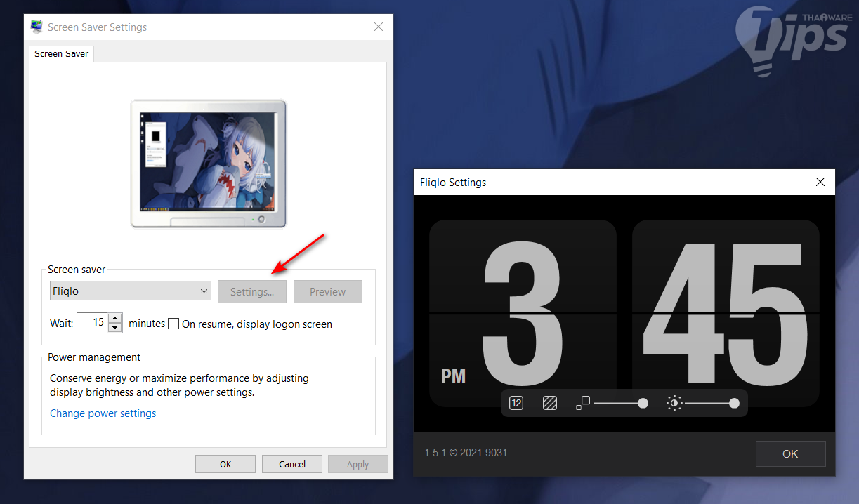859x504 pixels.
Task: Click the PM indicator on clock
Action: pos(454,376)
